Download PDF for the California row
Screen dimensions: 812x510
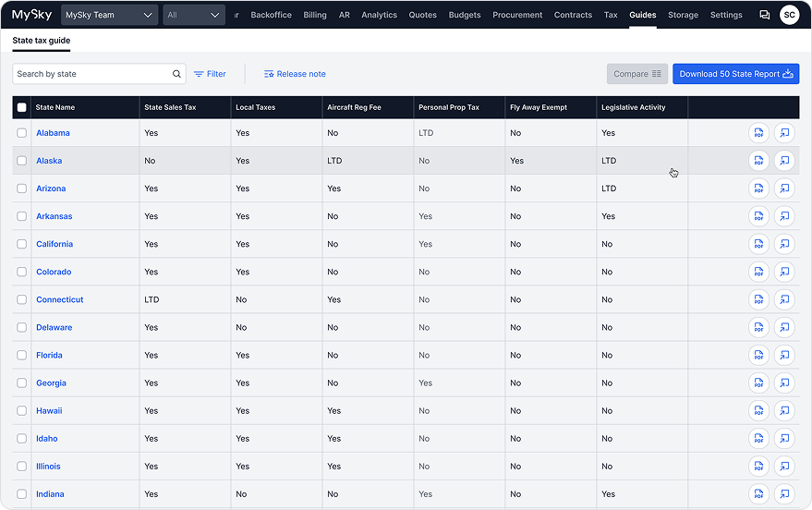[758, 244]
